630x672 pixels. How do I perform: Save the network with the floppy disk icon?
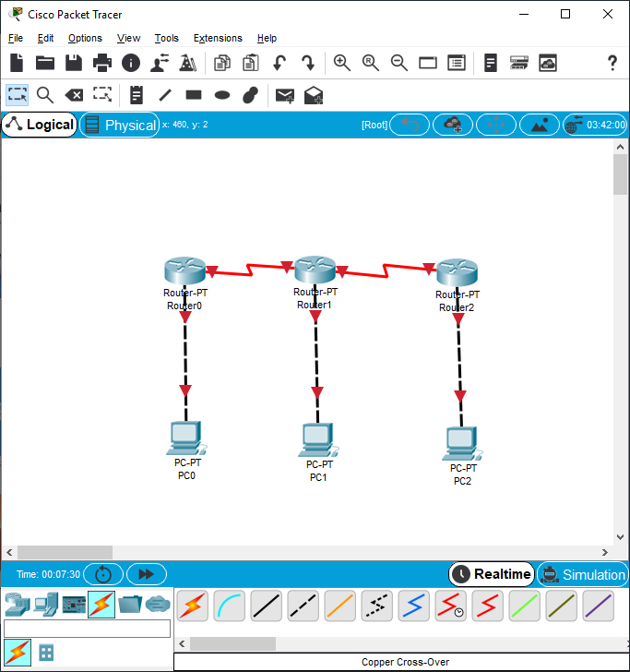click(74, 63)
